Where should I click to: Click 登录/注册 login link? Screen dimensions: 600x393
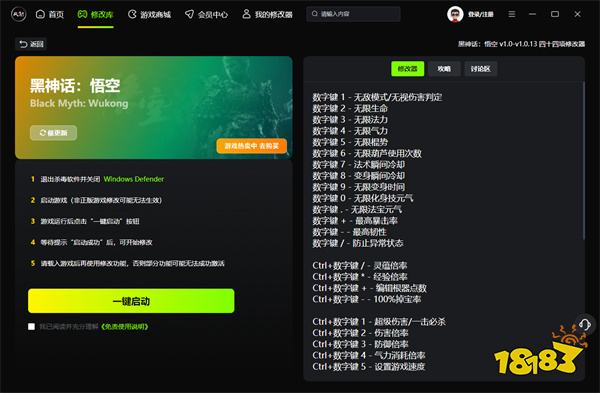pos(481,15)
